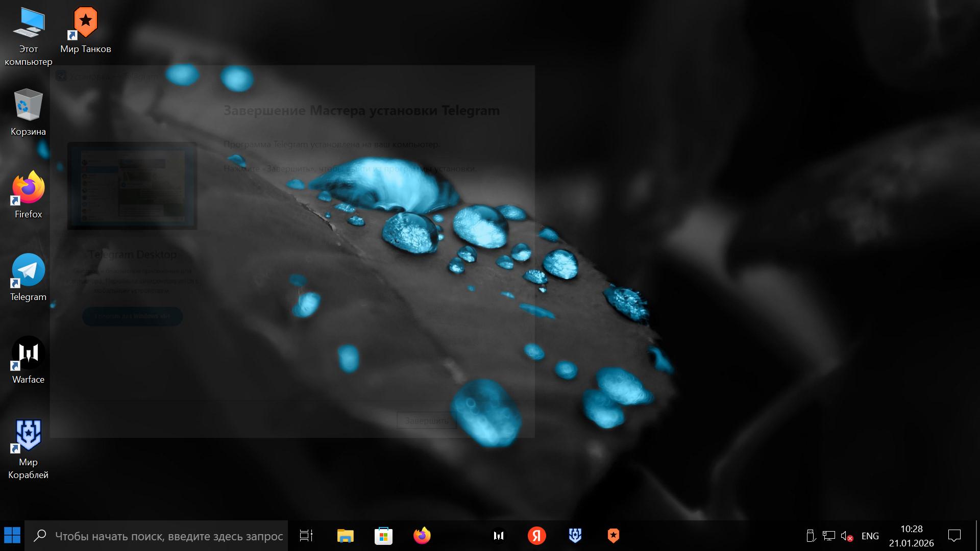
Task: Open the Мир Танков desktop shortcut
Action: 85,23
